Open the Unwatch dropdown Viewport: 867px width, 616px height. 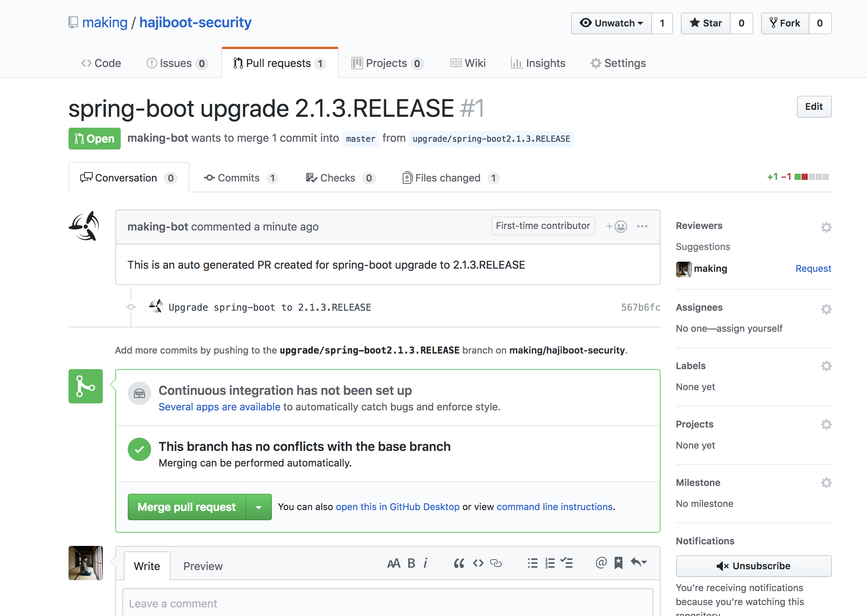[x=611, y=23]
